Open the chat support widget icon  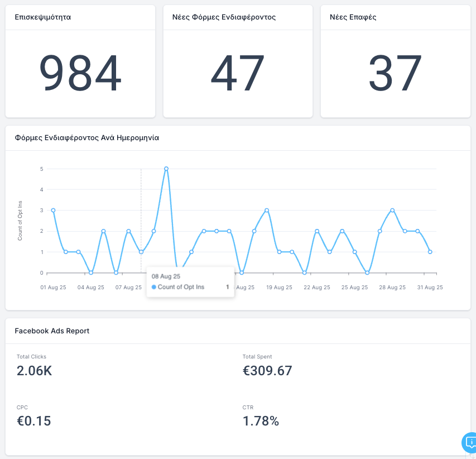point(469,443)
